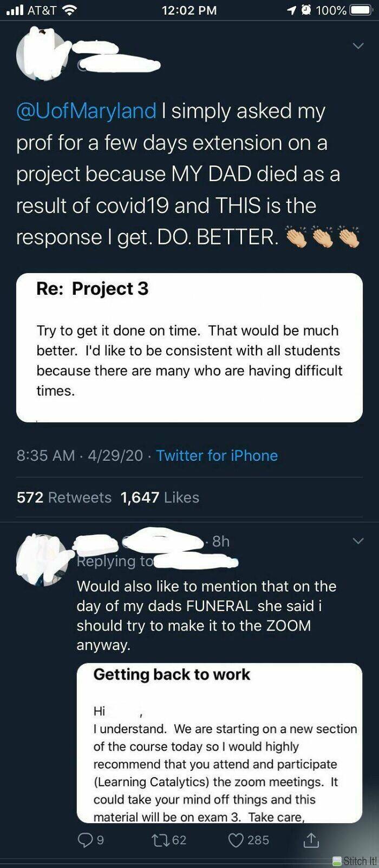Expand the reply tweet's chevron options
The width and height of the screenshot is (379, 868).
tap(358, 541)
